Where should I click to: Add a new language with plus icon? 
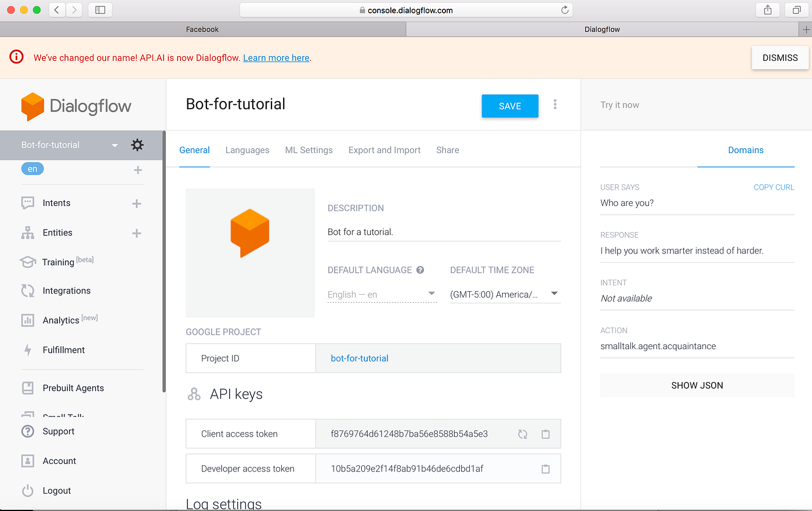(x=138, y=170)
